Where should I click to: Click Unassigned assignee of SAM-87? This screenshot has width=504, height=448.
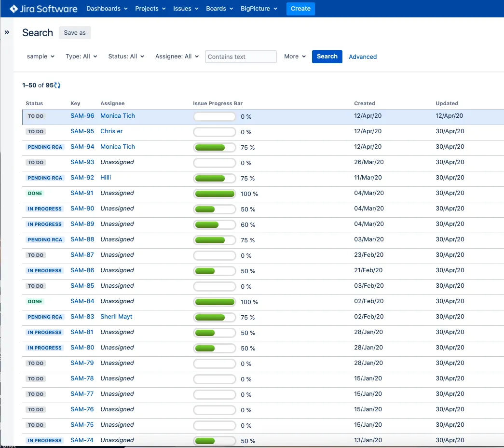tap(117, 255)
